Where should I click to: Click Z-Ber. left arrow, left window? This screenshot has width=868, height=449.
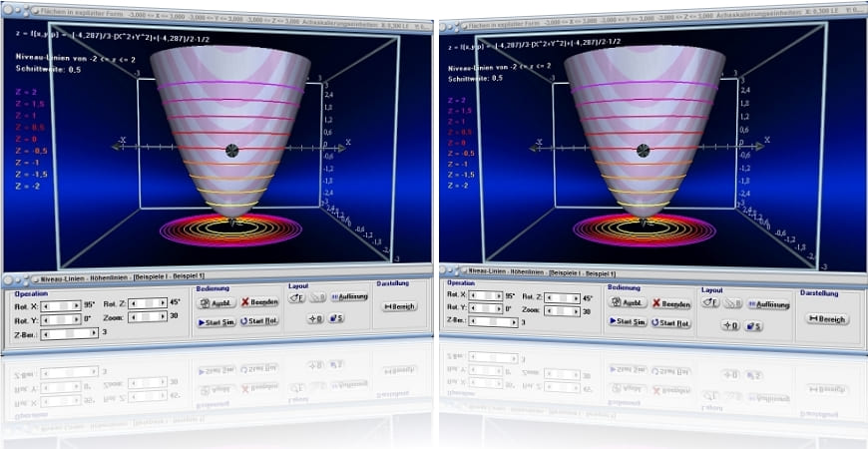(x=45, y=333)
